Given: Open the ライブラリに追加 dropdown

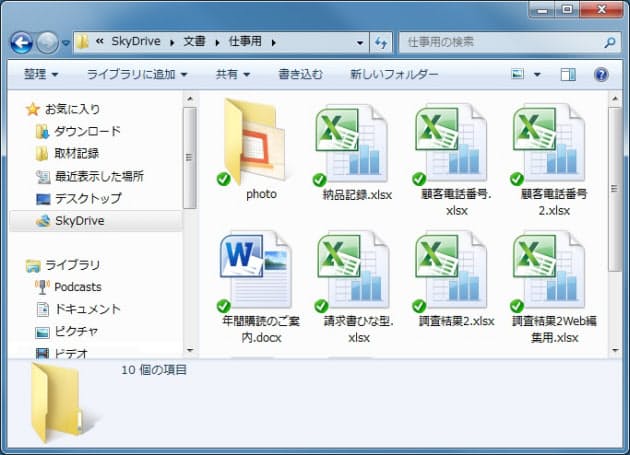Looking at the screenshot, I should pyautogui.click(x=137, y=75).
